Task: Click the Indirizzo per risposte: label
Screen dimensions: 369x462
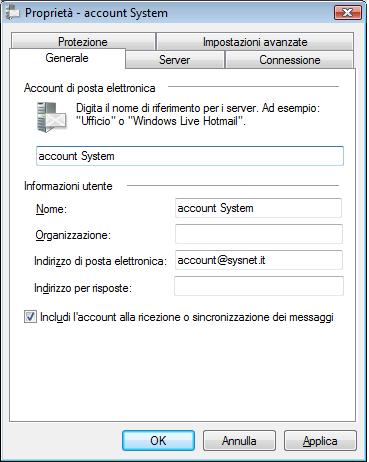Action: [83, 288]
